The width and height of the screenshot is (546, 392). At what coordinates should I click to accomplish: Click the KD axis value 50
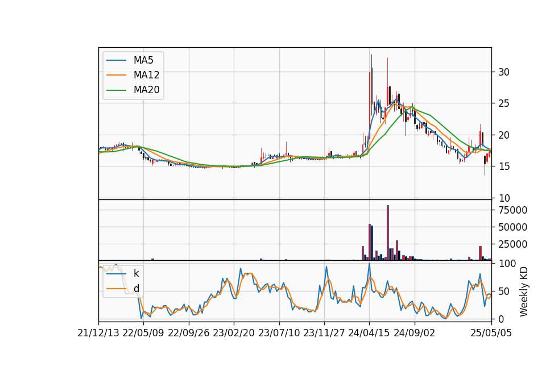pos(504,291)
